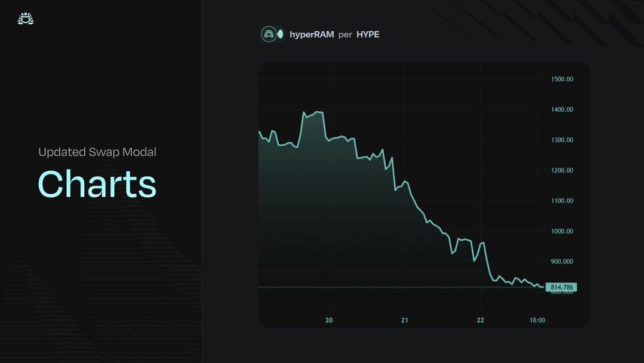Click the 1200.00 price axis label
The width and height of the screenshot is (644, 363).
coord(562,171)
